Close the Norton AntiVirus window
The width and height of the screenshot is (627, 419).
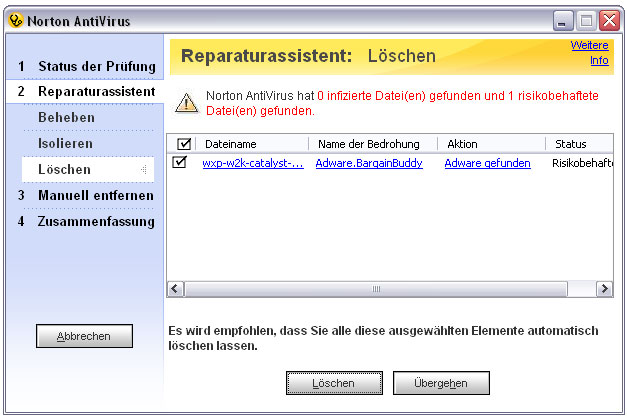(609, 20)
